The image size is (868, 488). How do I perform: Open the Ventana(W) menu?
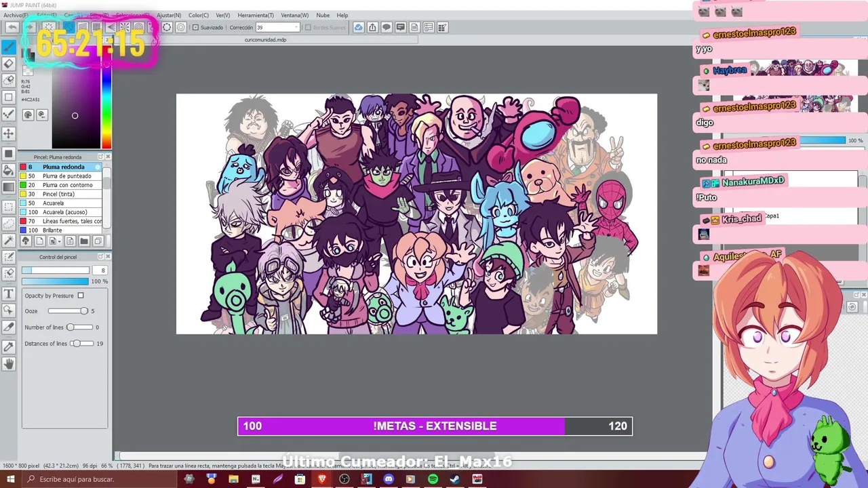point(294,15)
